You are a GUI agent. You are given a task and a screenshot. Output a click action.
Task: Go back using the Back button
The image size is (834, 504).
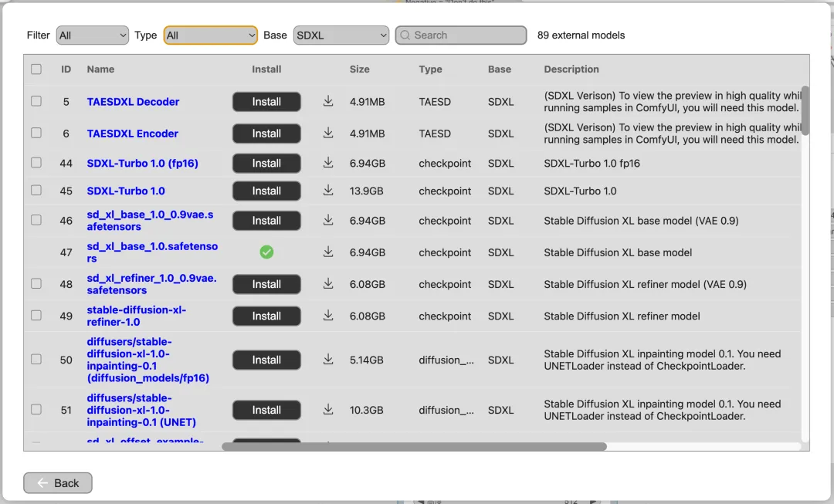pos(58,483)
